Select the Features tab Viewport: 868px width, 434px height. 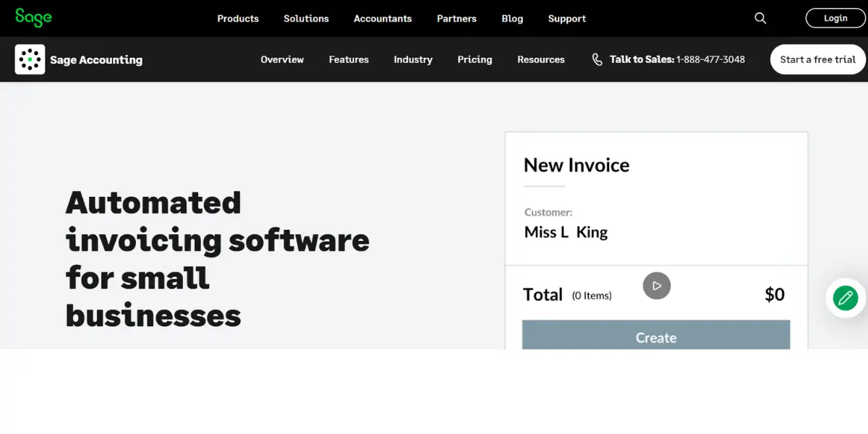pos(349,59)
